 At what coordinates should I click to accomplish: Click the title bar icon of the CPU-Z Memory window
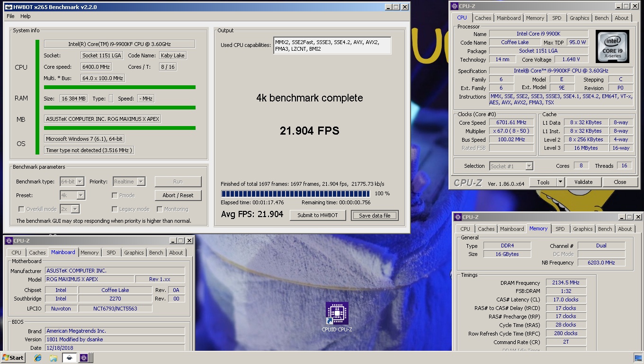pos(458,217)
